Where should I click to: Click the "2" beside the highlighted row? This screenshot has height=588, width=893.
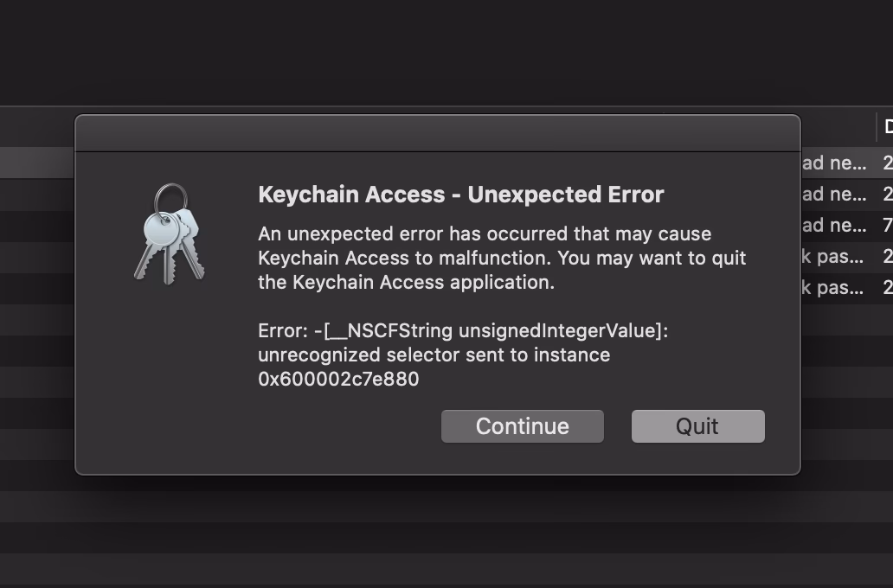[x=886, y=162]
